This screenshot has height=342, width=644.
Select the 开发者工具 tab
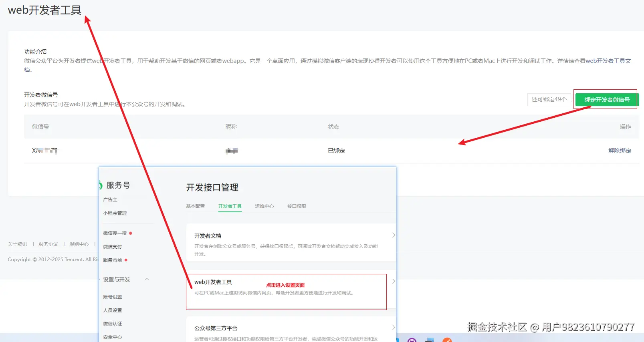(230, 206)
